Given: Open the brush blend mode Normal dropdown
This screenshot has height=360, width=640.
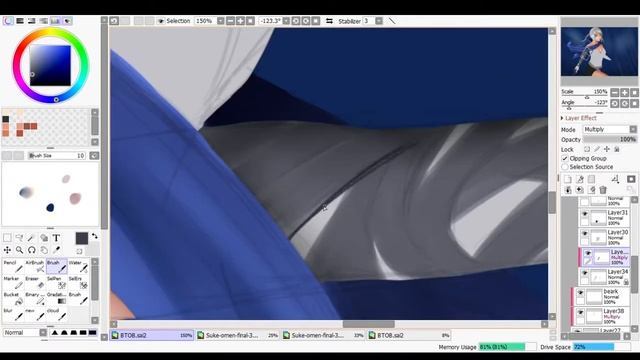Looking at the screenshot, I should (43, 333).
